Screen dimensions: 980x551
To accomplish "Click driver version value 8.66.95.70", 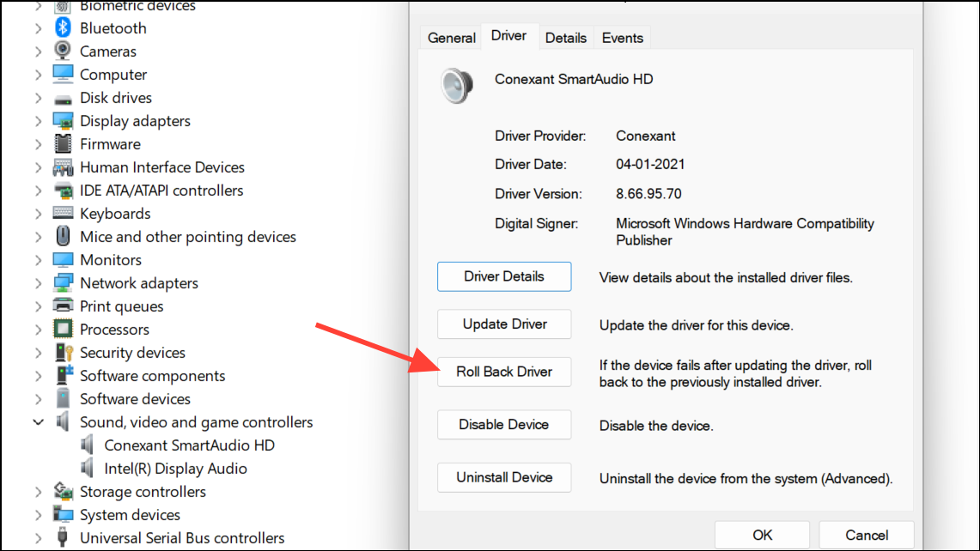I will [648, 194].
